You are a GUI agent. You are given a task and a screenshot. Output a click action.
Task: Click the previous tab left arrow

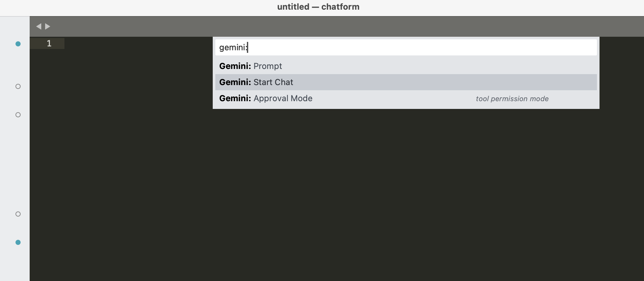(39, 26)
